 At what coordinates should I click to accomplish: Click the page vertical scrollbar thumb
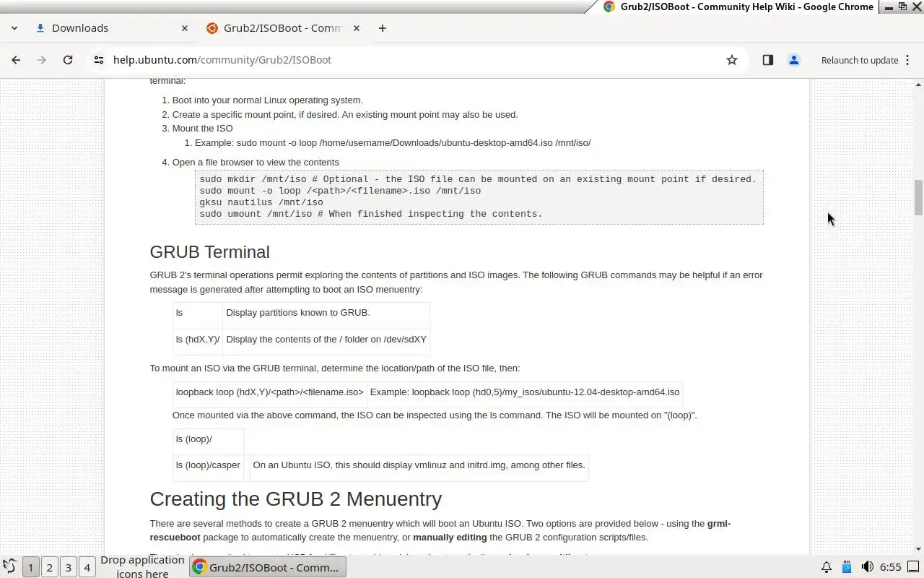click(x=918, y=197)
